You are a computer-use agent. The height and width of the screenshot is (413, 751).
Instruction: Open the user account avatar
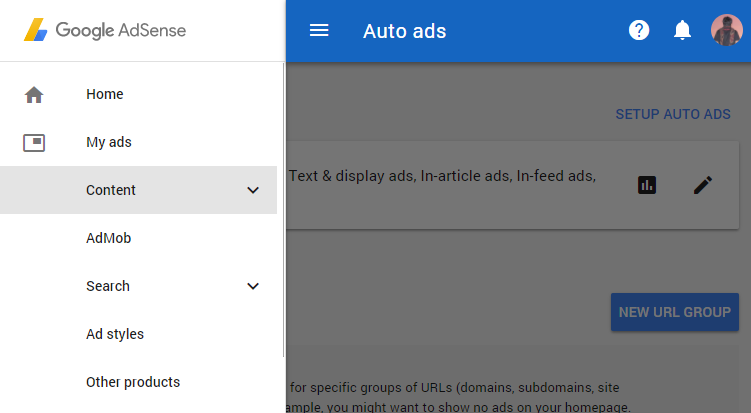(x=727, y=30)
